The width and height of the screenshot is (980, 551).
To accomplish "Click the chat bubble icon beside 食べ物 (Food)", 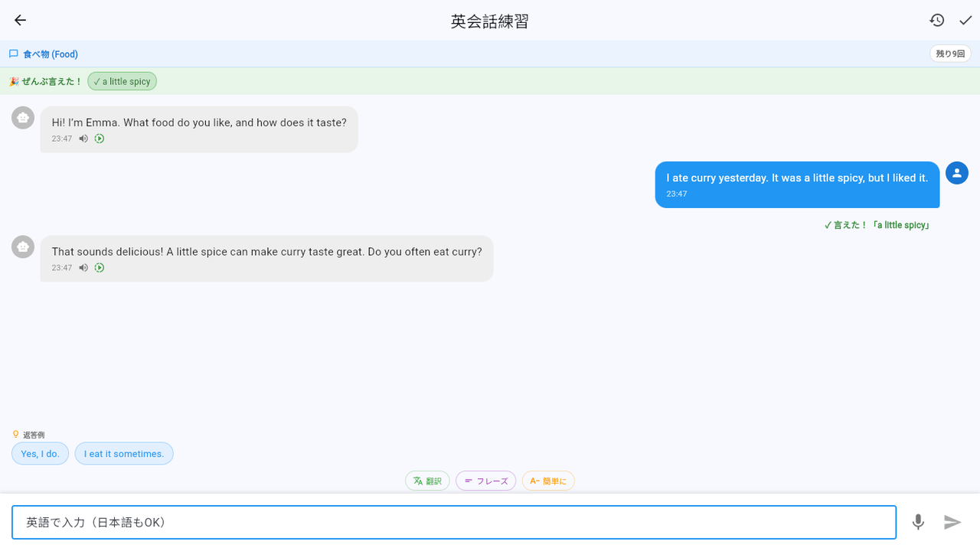I will tap(14, 54).
